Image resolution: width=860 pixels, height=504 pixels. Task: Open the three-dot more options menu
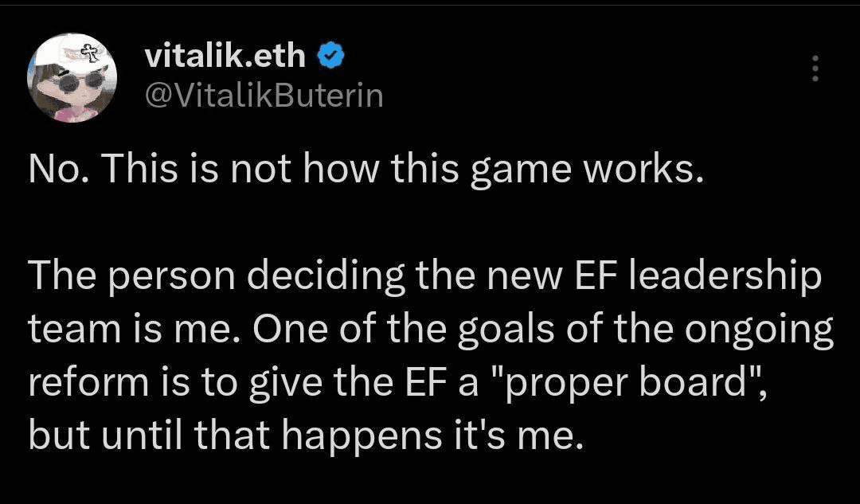point(815,68)
